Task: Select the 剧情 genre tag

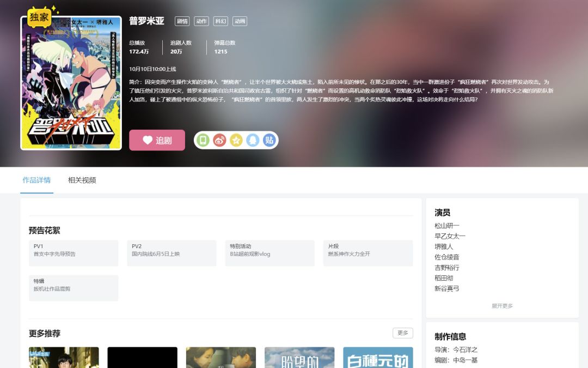Action: [x=182, y=21]
